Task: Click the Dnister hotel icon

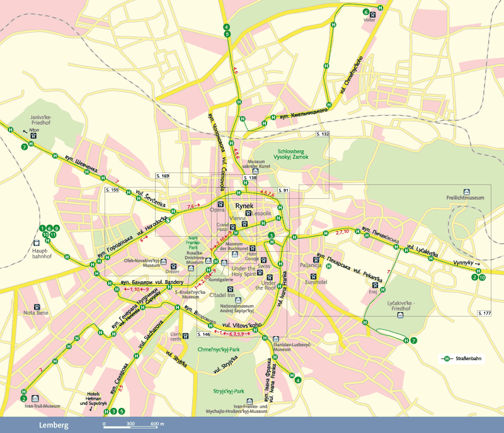Action: click(174, 266)
